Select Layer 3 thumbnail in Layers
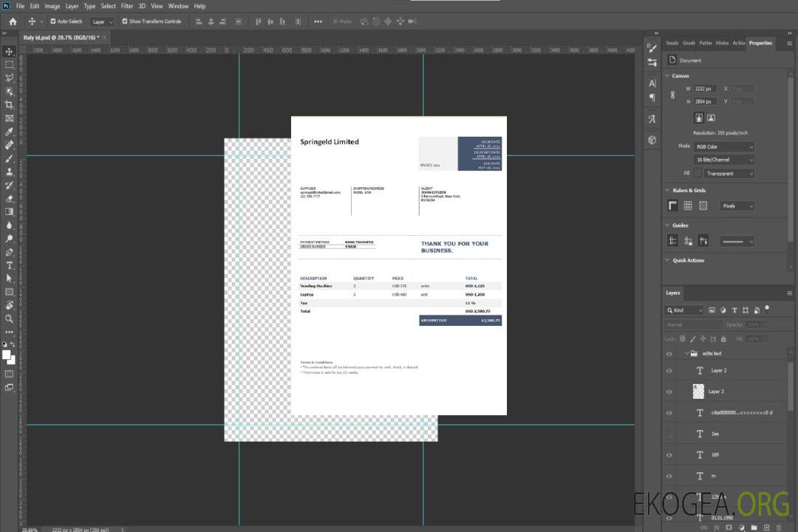Viewport: 798px width, 532px height. tap(698, 391)
